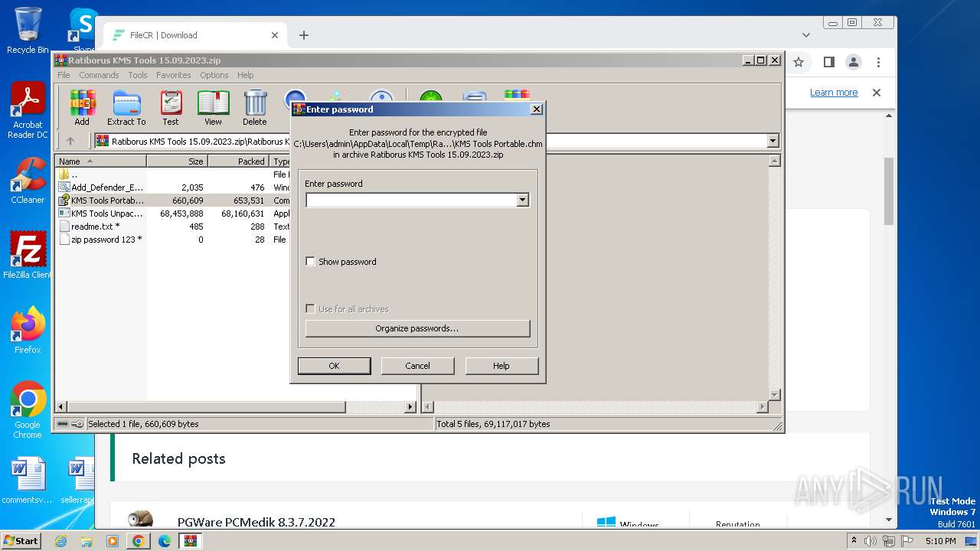Click the Windows Start button
The image size is (980, 551).
(21, 541)
